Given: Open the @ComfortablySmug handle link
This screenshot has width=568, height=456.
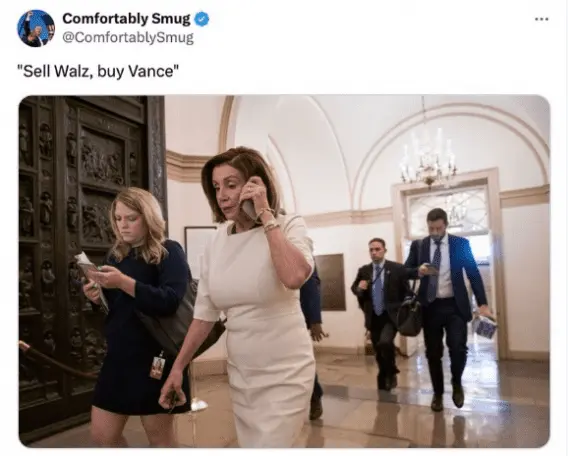Looking at the screenshot, I should (x=128, y=37).
